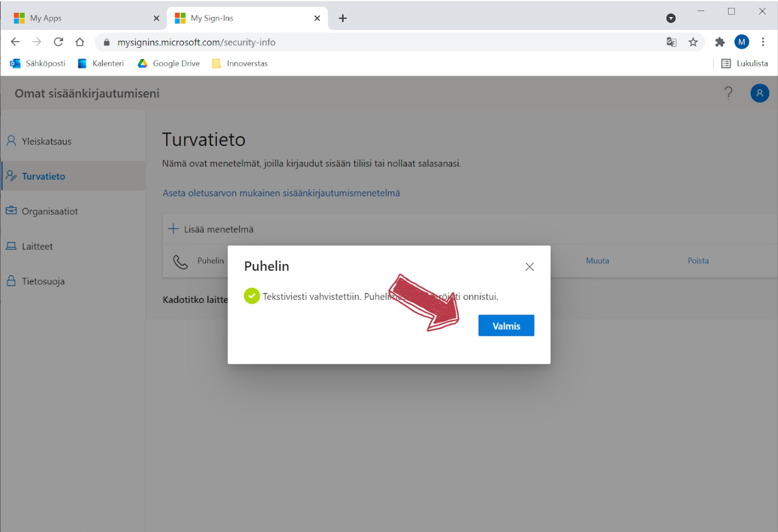Click the browser home icon
This screenshot has width=778, height=532.
pos(80,42)
